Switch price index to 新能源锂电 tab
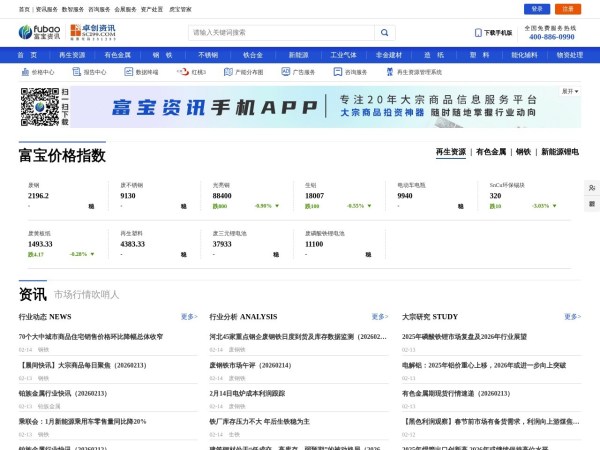 coord(560,152)
